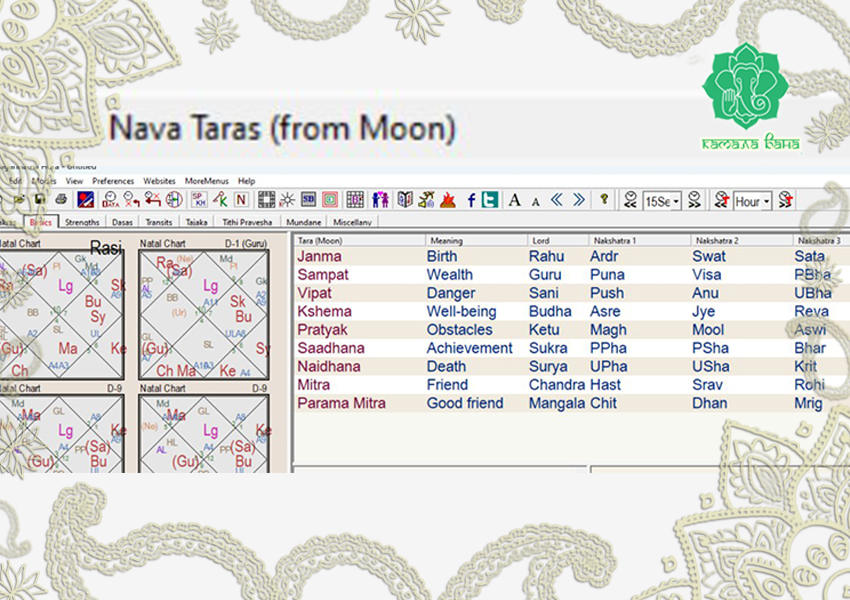
Task: Share via the Facebook icon
Action: point(471,201)
